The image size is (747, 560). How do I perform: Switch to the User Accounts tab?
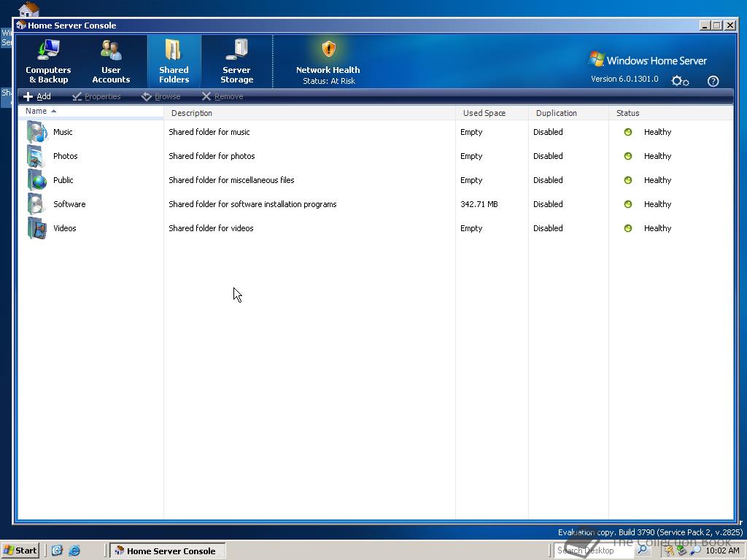111,62
